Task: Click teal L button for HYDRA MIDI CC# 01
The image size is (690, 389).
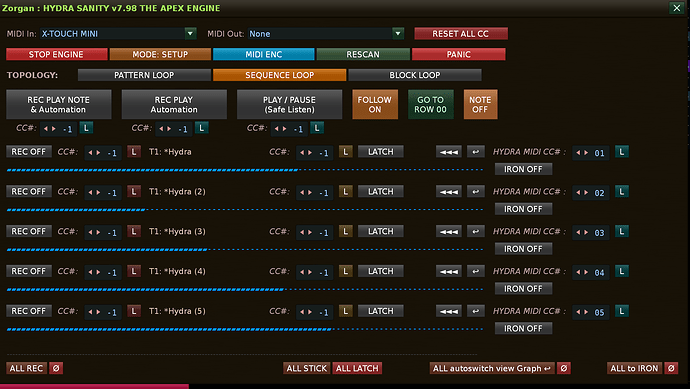Action: tap(621, 152)
